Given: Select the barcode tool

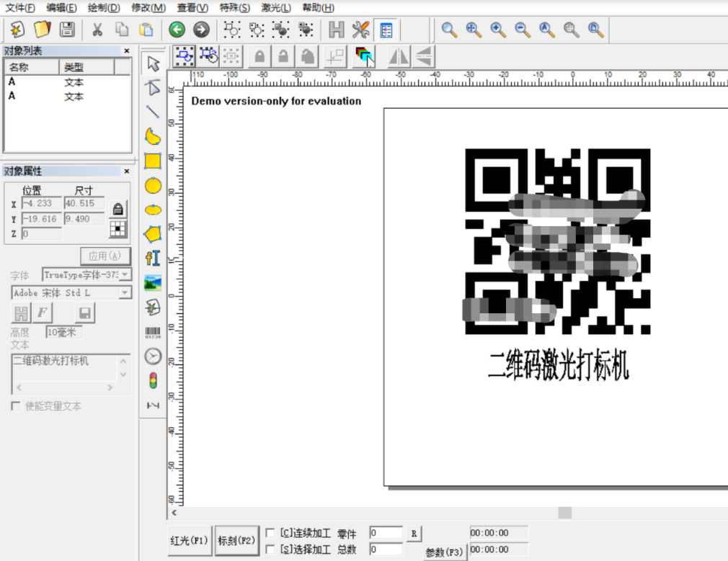Looking at the screenshot, I should tap(153, 332).
